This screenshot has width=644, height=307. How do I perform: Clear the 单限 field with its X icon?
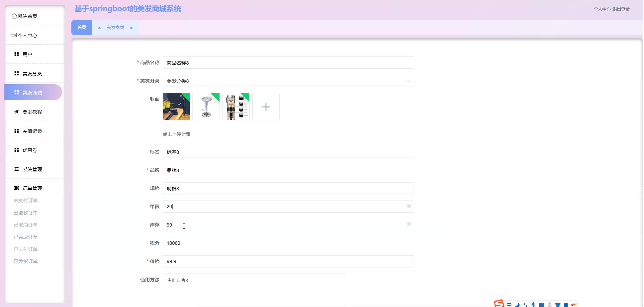click(409, 206)
